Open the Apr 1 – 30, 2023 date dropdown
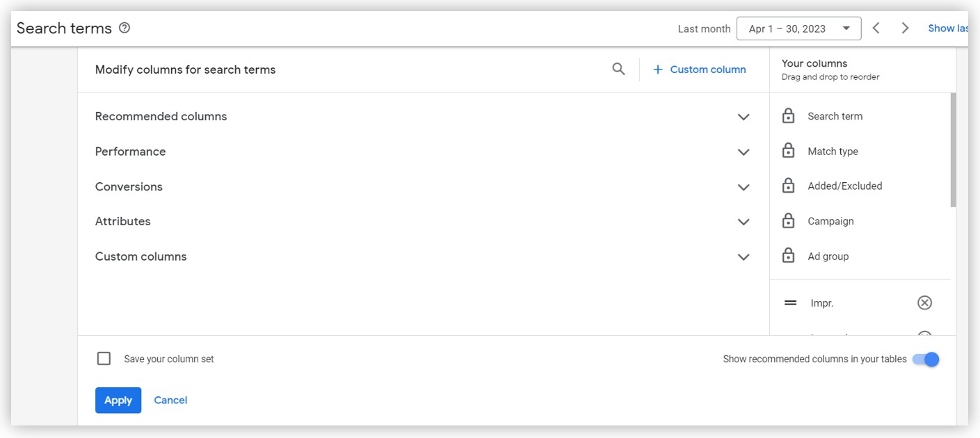 (798, 29)
